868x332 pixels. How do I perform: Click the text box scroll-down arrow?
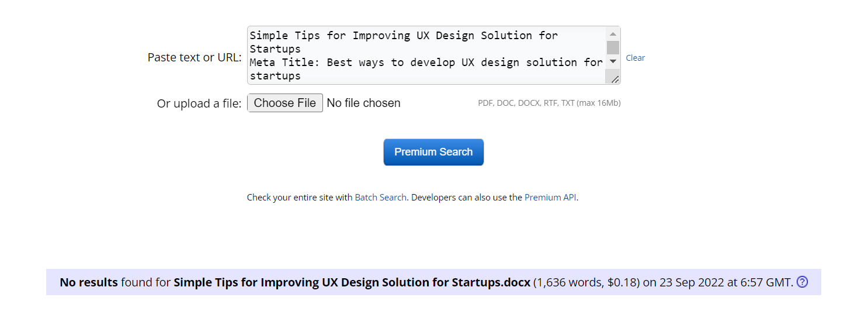tap(613, 61)
